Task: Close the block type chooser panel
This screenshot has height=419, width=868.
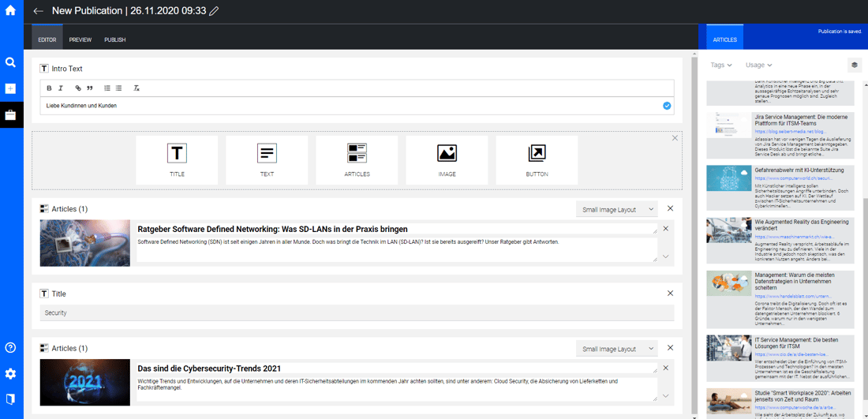Action: point(675,138)
